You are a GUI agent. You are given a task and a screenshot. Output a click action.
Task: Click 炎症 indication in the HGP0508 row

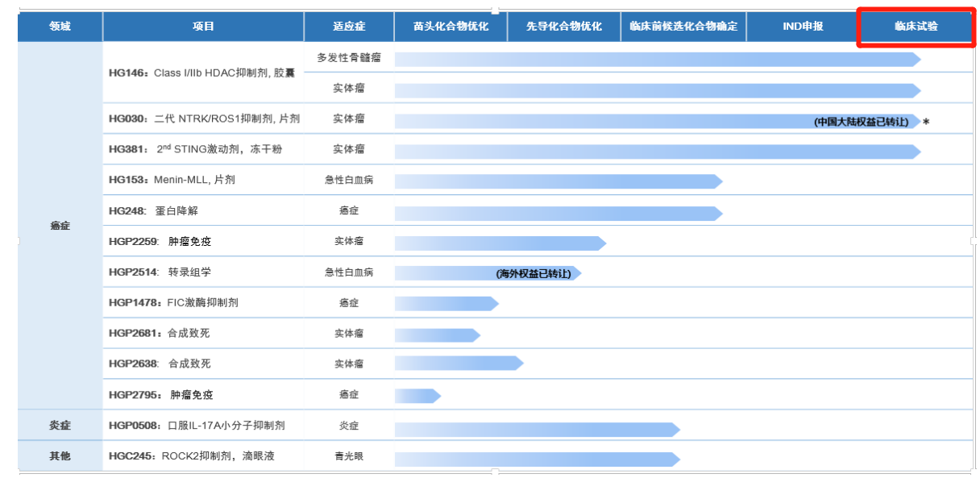pyautogui.click(x=349, y=425)
